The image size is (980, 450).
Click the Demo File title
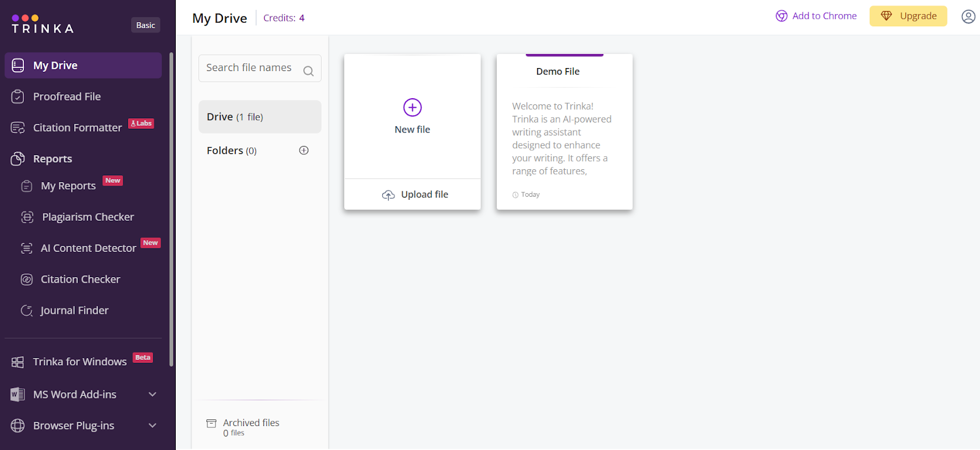[x=558, y=71]
